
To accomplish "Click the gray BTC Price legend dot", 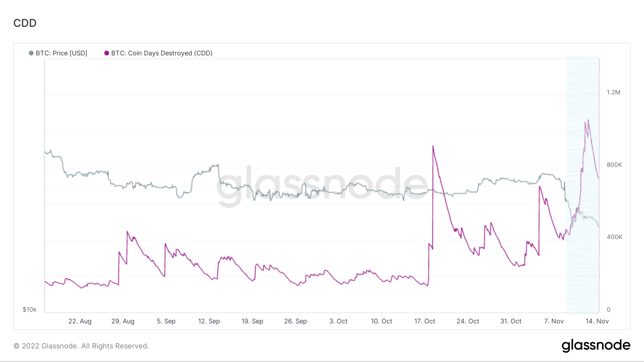I will 31,53.
